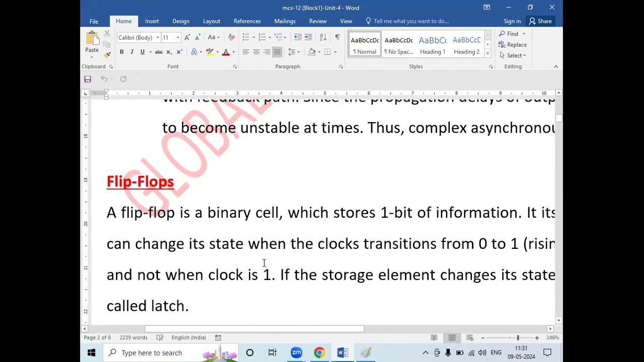Decrease paragraph indent

(x=298, y=38)
